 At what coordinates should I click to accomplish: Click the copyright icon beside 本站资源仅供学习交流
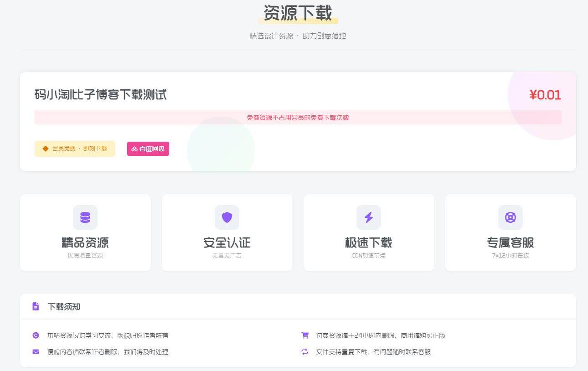click(36, 335)
